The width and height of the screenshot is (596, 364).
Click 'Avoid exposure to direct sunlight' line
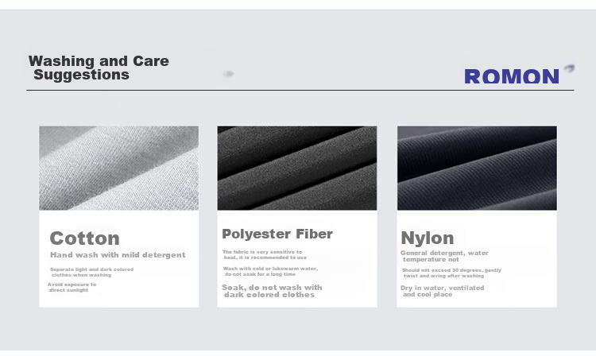coord(72,287)
